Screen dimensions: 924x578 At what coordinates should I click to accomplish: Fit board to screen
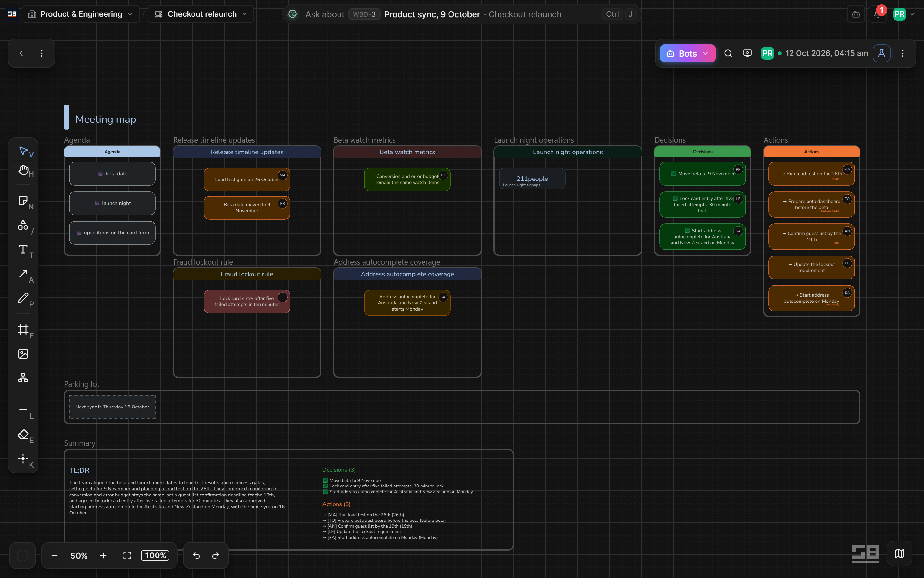click(127, 556)
